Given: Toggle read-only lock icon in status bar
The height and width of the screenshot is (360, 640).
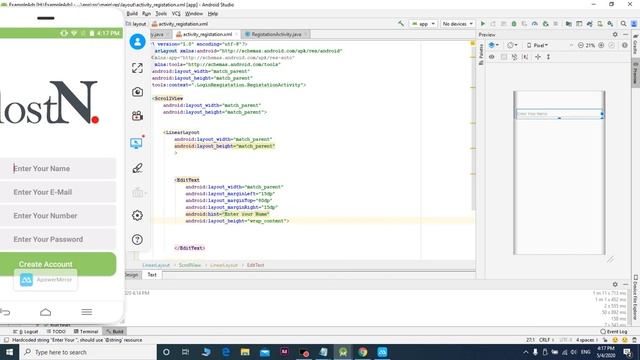Looking at the screenshot, I should tap(605, 340).
